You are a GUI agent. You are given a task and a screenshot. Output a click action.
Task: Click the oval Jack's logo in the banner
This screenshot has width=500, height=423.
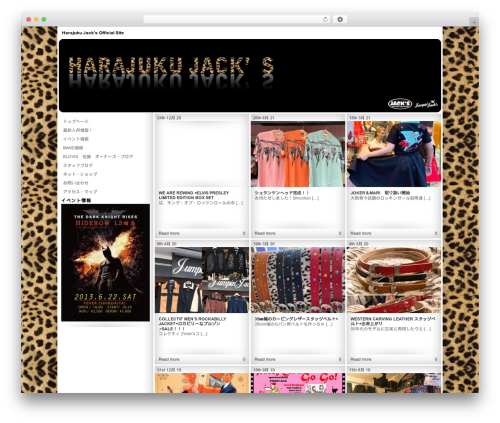point(400,104)
